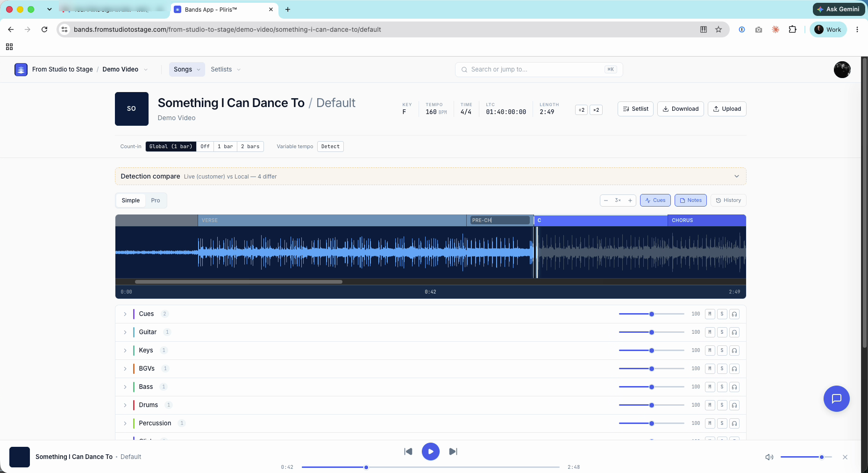Image resolution: width=868 pixels, height=473 pixels.
Task: Toggle the Cues button above waveform
Action: pos(655,201)
